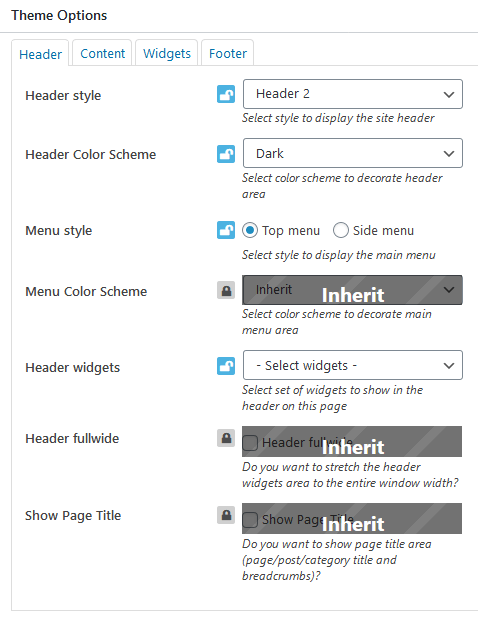478x621 pixels.
Task: Click the unlock icon for Header Color Scheme
Action: (226, 154)
